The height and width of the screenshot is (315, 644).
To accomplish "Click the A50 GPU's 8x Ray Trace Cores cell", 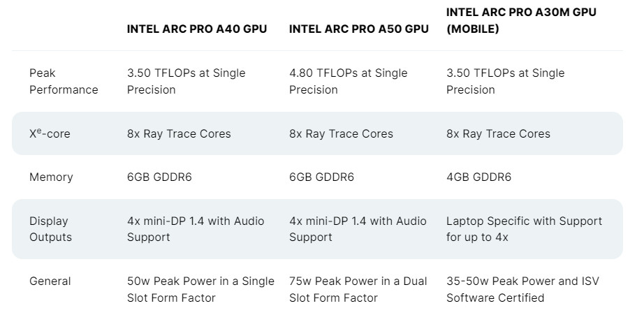I will tap(341, 133).
